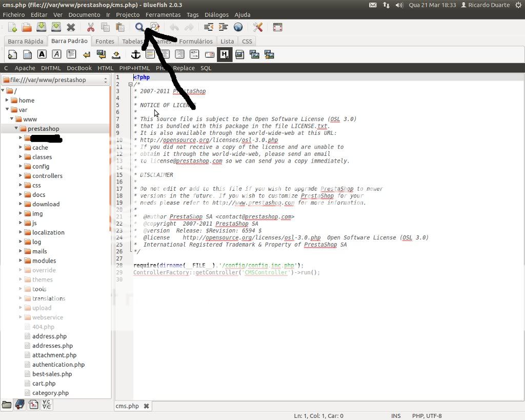Open the character map side panel icon

[x=47, y=405]
